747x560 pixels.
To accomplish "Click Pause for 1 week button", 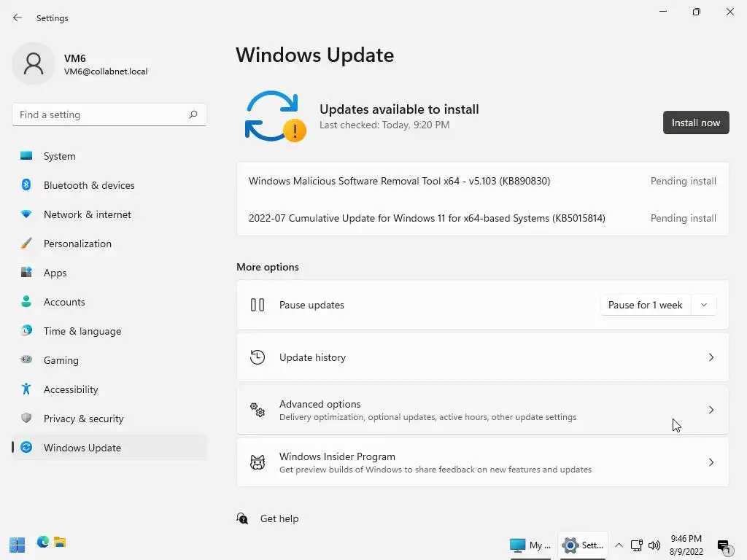I will pos(645,305).
